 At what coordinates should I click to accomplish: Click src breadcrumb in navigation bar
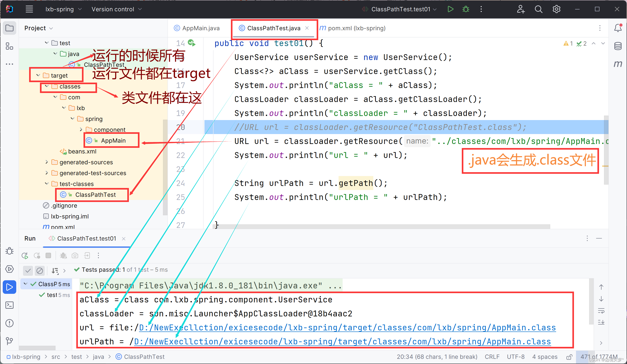point(56,357)
